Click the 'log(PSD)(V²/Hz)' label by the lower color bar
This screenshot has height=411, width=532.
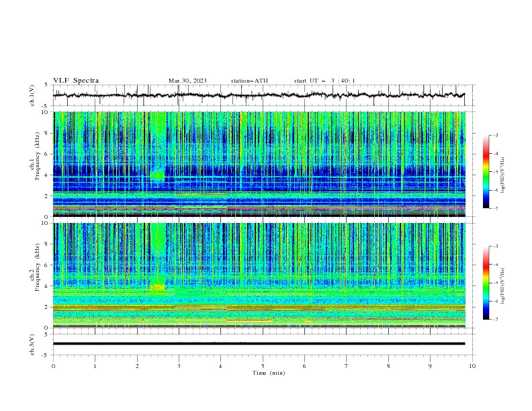[503, 285]
